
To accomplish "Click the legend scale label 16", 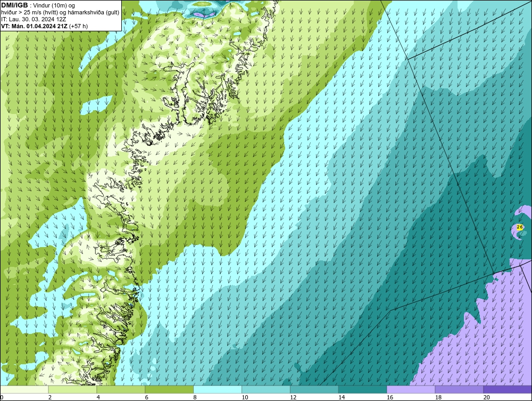I will tap(390, 397).
